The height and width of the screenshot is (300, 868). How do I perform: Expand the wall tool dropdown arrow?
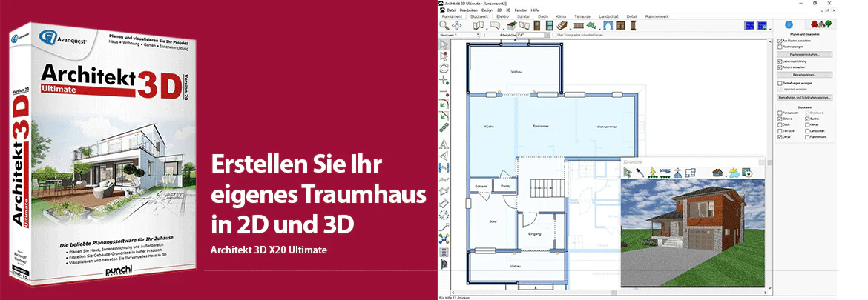(487, 29)
